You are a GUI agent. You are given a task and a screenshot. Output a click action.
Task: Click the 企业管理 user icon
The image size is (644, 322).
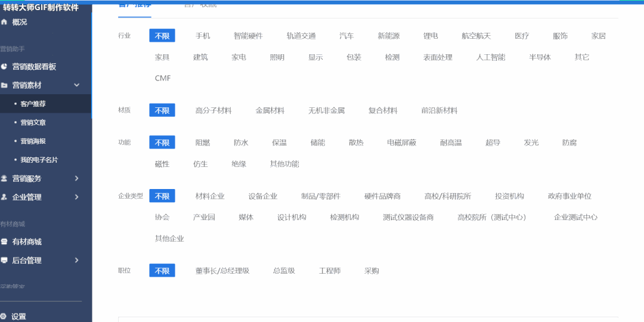(4, 197)
